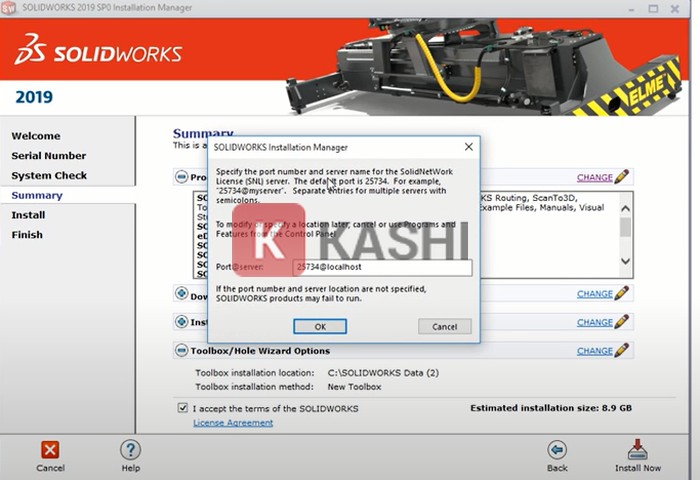Go to the Serial Number step

click(48, 156)
